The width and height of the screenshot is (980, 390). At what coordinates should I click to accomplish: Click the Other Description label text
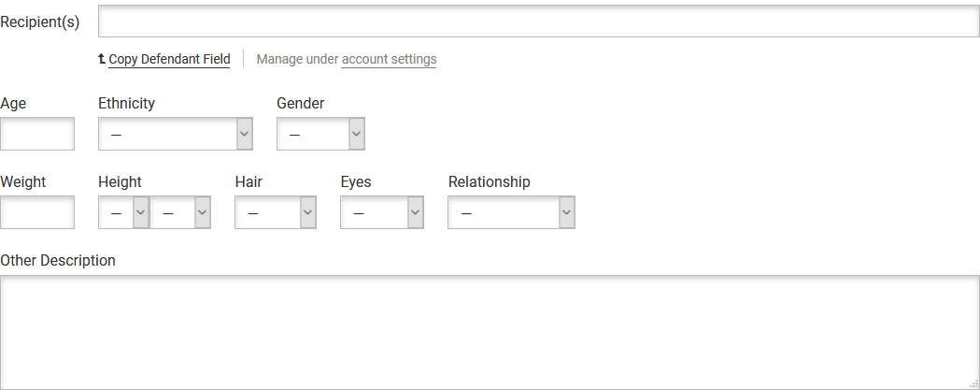(x=58, y=261)
